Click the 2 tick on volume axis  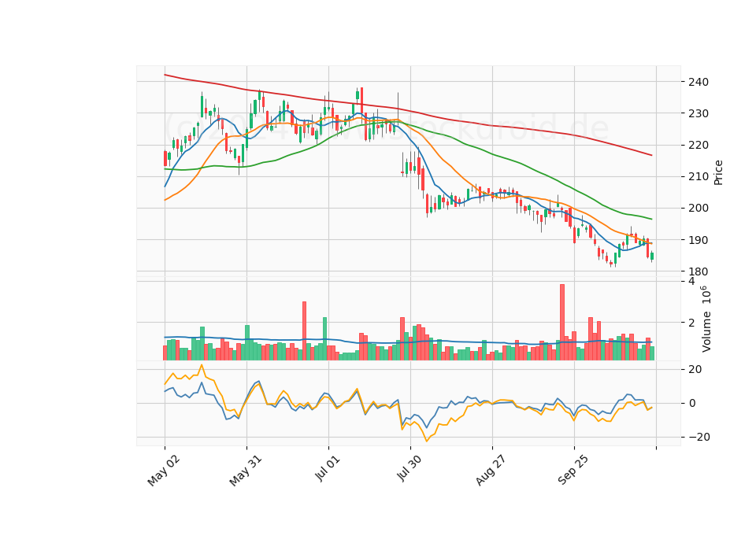[691, 323]
